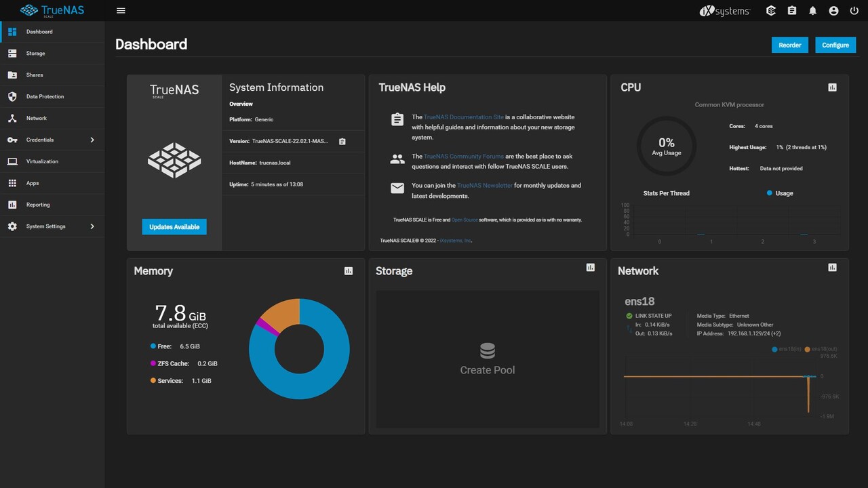Click the LINK STATE UP status

click(x=649, y=316)
